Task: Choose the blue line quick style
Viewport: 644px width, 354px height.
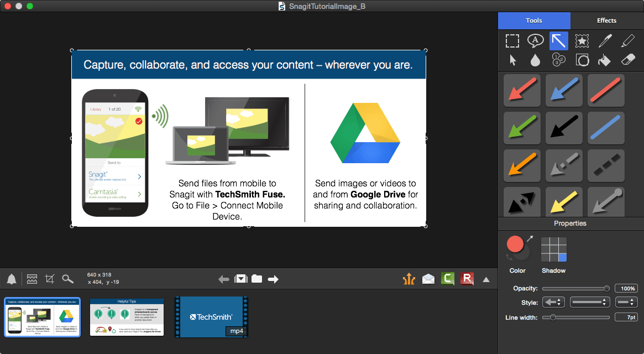Action: click(x=606, y=128)
